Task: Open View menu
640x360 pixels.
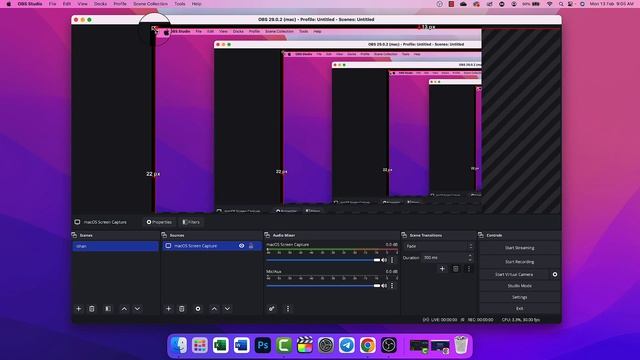Action: tap(82, 4)
